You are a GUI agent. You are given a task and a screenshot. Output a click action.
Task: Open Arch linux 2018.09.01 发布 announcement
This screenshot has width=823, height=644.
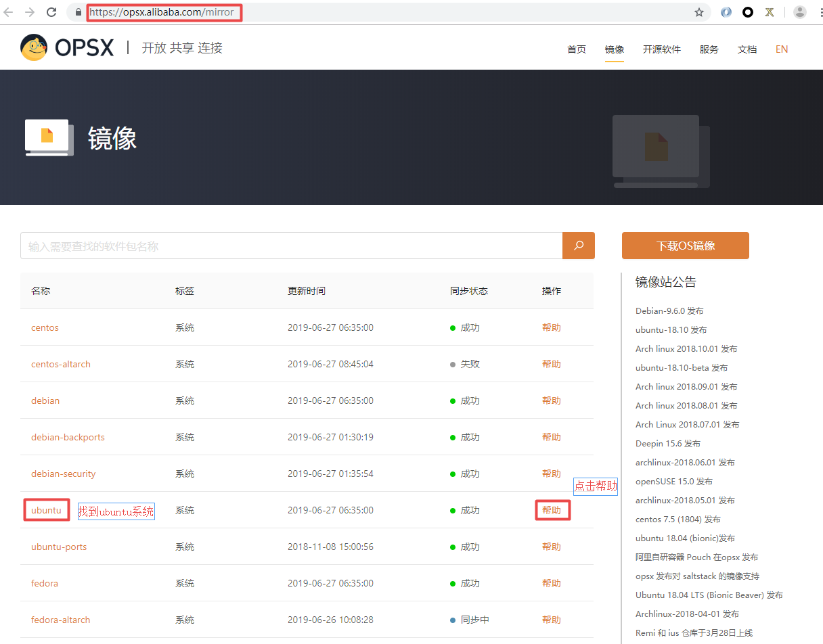click(686, 387)
